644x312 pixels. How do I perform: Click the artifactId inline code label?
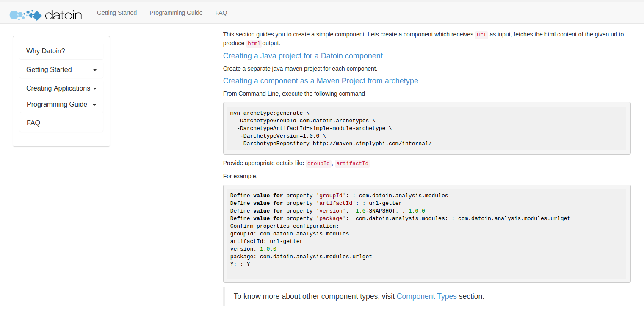(x=352, y=163)
